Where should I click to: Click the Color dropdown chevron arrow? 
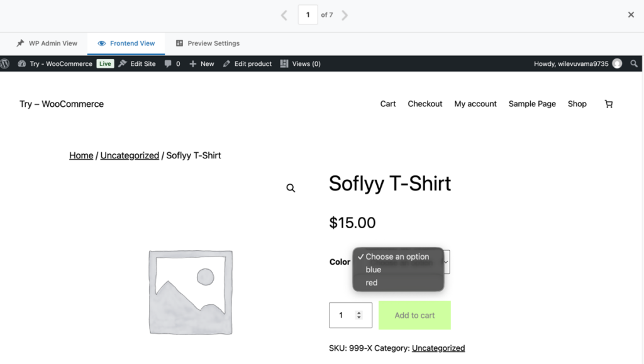pos(446,262)
